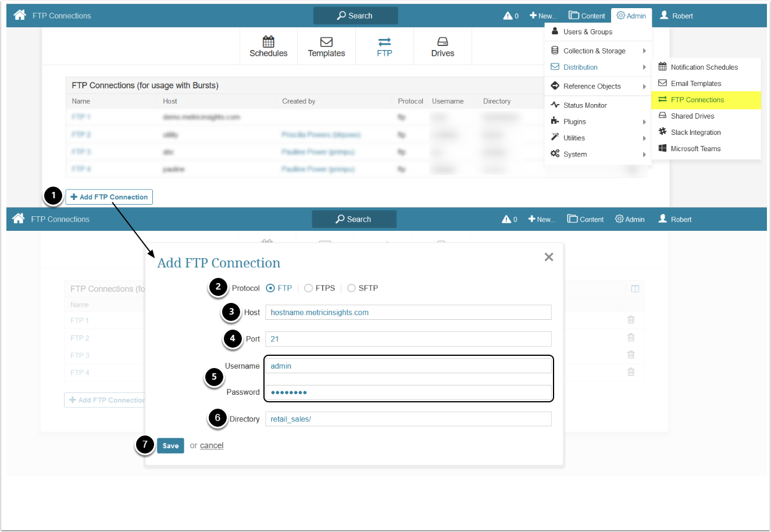Click the alert warning triangle icon

pos(508,16)
